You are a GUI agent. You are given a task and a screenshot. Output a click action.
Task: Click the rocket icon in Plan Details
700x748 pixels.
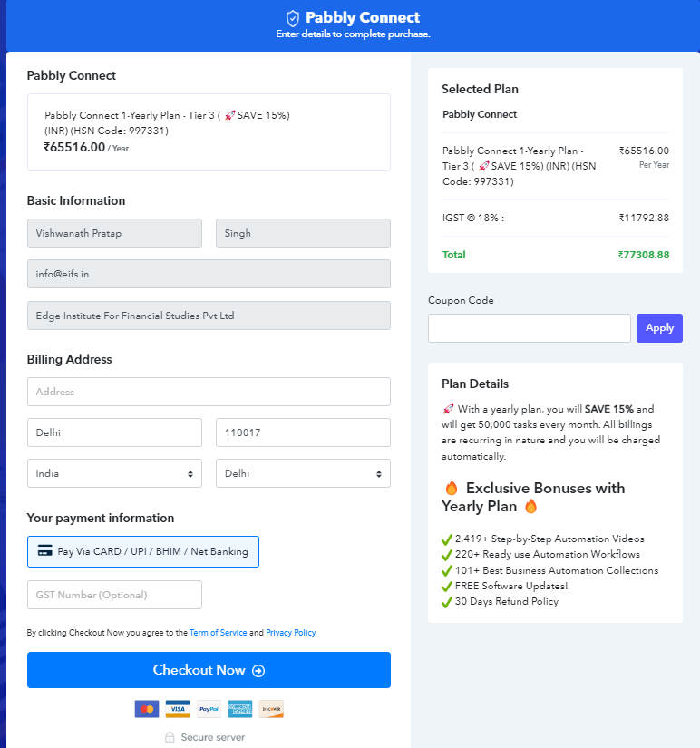pyautogui.click(x=448, y=409)
